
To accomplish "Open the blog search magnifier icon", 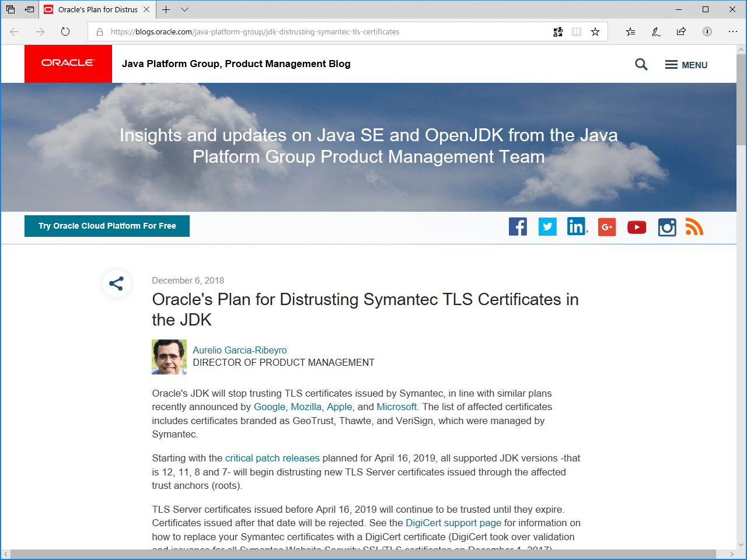I will 641,64.
